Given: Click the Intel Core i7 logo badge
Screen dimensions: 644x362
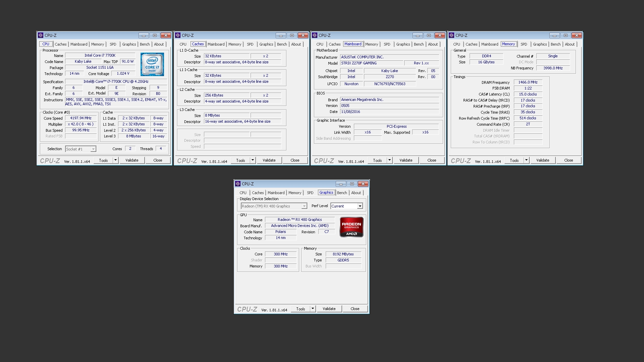Looking at the screenshot, I should (152, 64).
